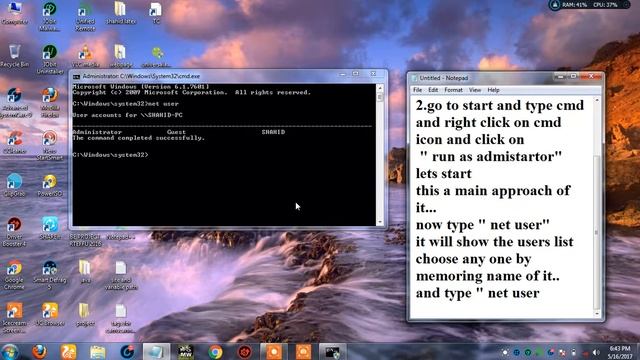Select the VLC media player desktop shortcut
Screen dimensions: 640x360
click(x=85, y=56)
